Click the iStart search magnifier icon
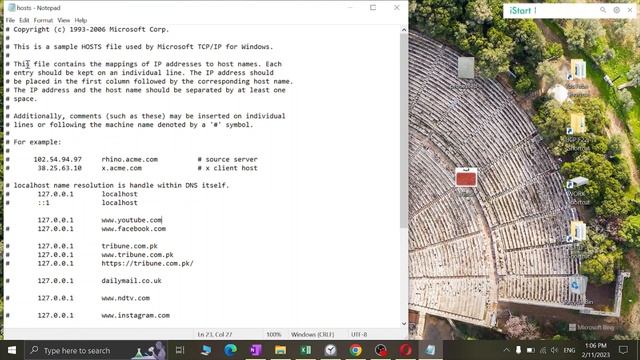 coord(603,10)
